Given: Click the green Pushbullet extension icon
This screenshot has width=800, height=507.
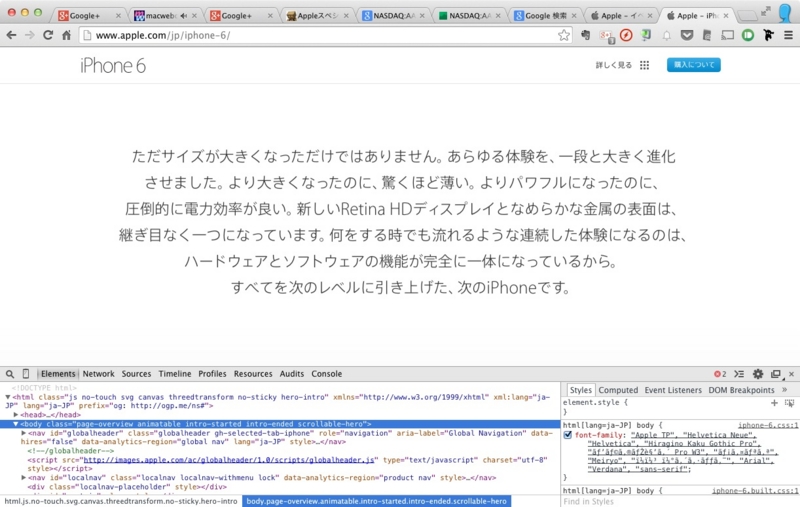Looking at the screenshot, I should coord(748,35).
